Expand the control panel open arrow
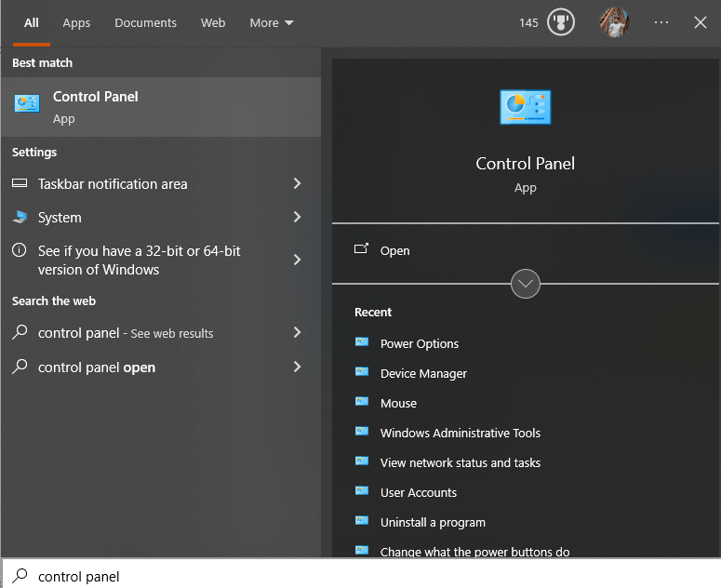 point(297,367)
